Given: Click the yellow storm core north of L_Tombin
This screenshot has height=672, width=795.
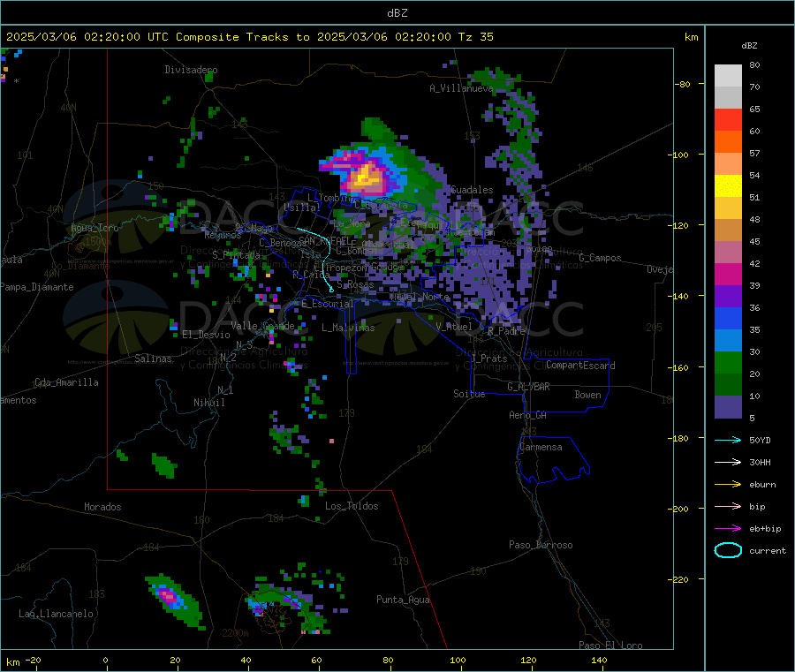Looking at the screenshot, I should (366, 178).
